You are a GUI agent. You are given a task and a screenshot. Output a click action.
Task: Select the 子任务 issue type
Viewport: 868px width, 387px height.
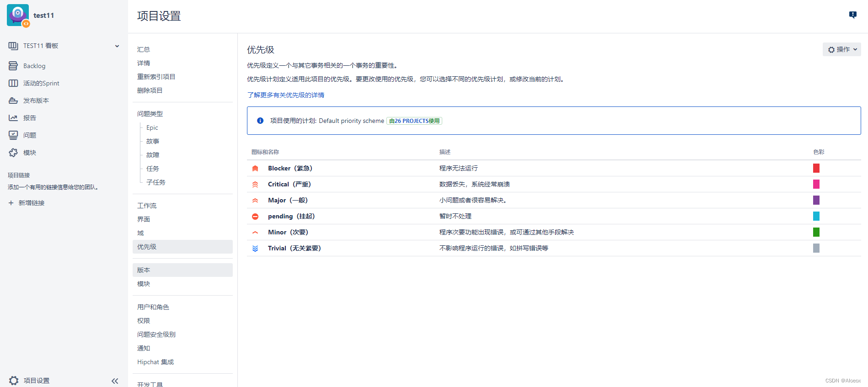point(156,182)
